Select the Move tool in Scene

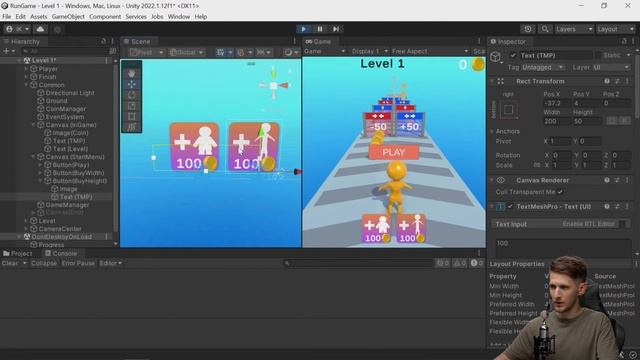coord(131,84)
